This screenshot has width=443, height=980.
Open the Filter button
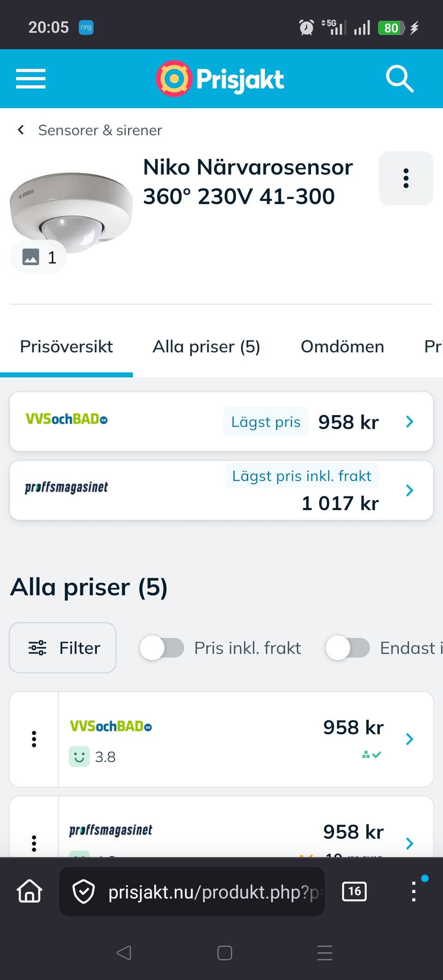[x=63, y=648]
